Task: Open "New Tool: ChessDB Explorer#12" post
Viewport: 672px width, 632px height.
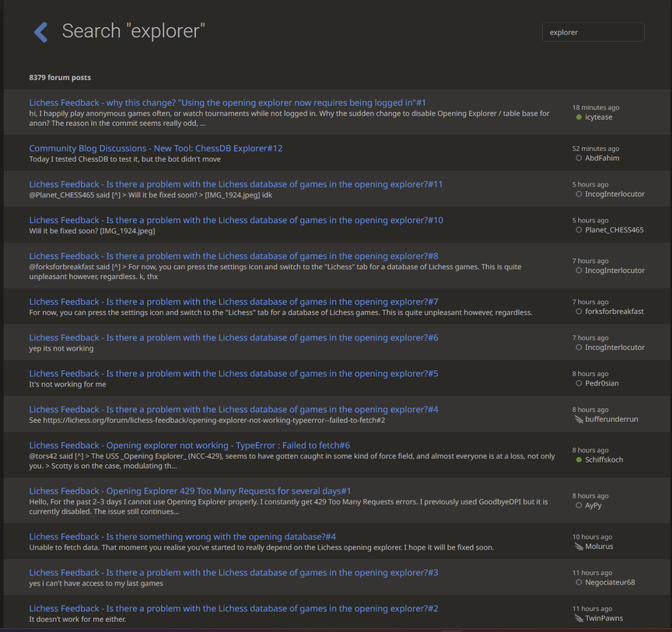Action: point(156,148)
